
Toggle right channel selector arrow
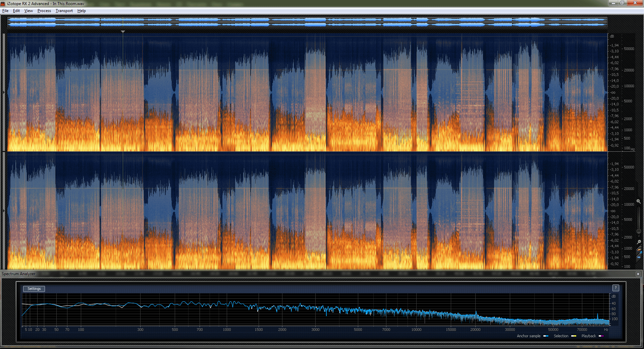tap(4, 211)
